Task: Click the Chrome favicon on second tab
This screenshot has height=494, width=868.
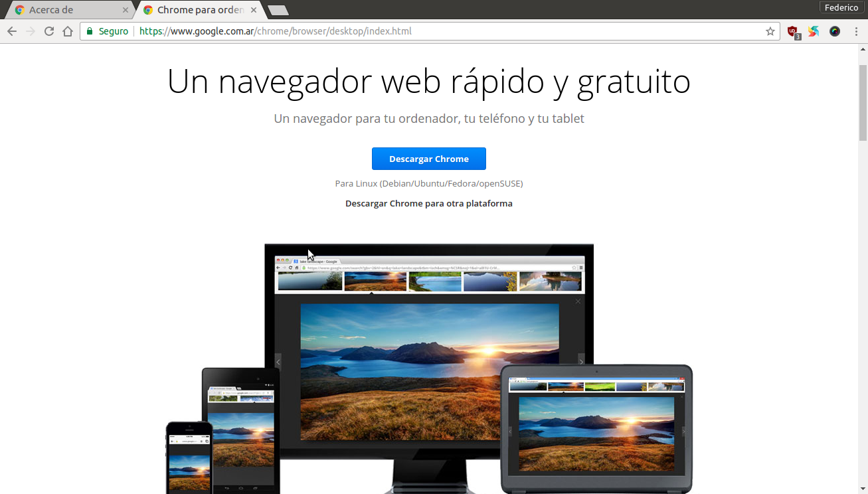Action: 148,10
